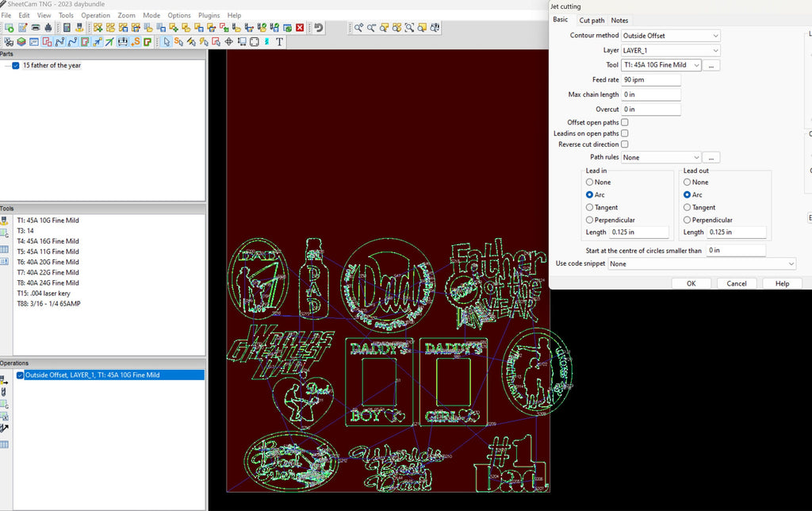The height and width of the screenshot is (511, 812).
Task: Select Tangent for Lead out
Action: pyautogui.click(x=687, y=207)
